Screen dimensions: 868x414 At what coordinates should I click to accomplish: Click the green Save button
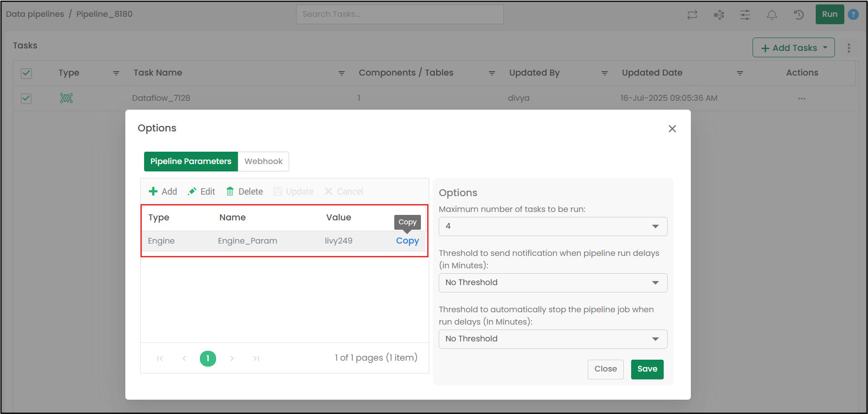pyautogui.click(x=647, y=369)
